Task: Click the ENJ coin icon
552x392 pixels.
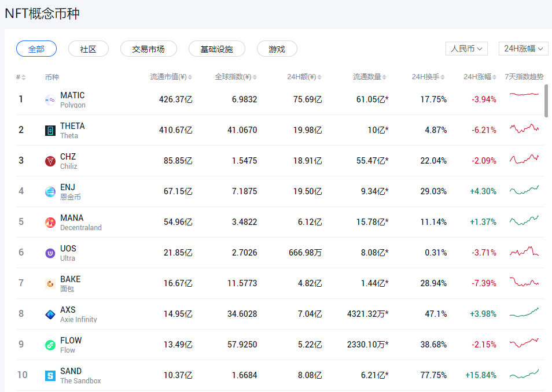Action: [50, 192]
